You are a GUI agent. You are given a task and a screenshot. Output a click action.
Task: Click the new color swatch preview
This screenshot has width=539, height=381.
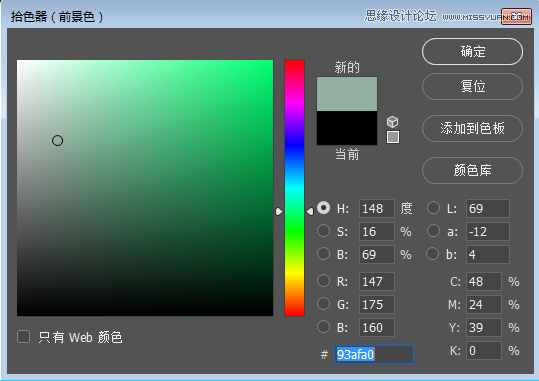(347, 94)
